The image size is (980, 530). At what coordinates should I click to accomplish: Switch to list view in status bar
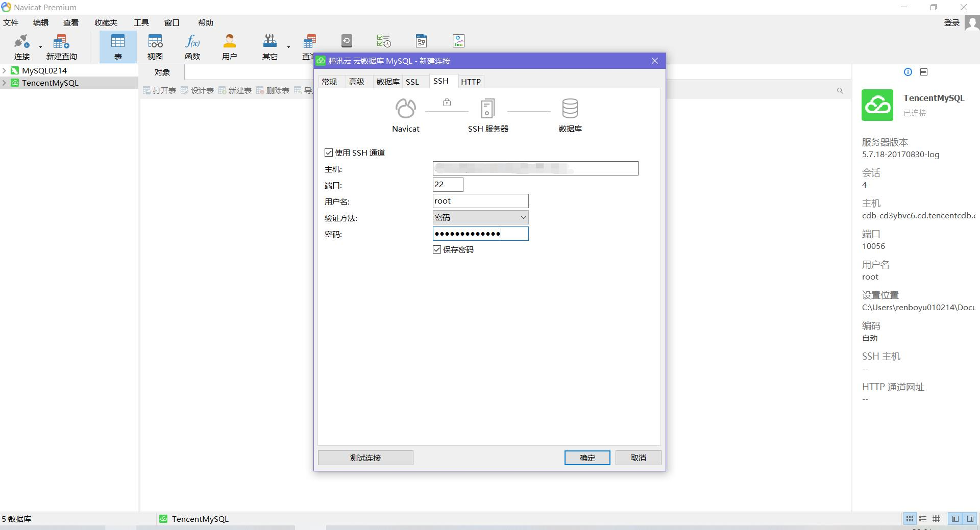923,519
